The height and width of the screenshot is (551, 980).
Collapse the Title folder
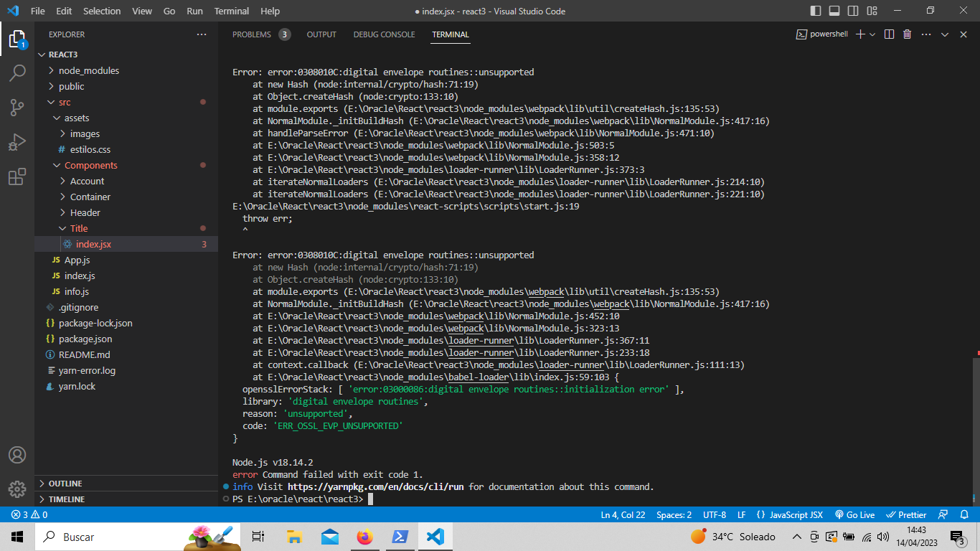click(x=79, y=228)
